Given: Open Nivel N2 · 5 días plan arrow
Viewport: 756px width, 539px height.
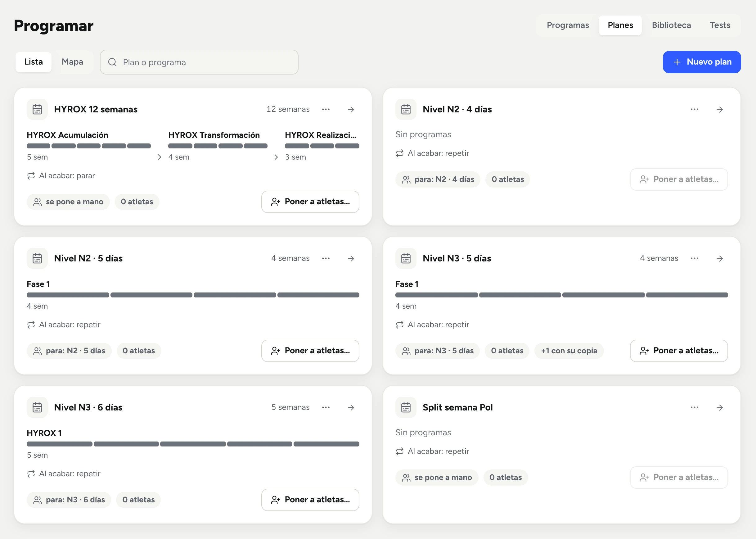Looking at the screenshot, I should coord(351,259).
